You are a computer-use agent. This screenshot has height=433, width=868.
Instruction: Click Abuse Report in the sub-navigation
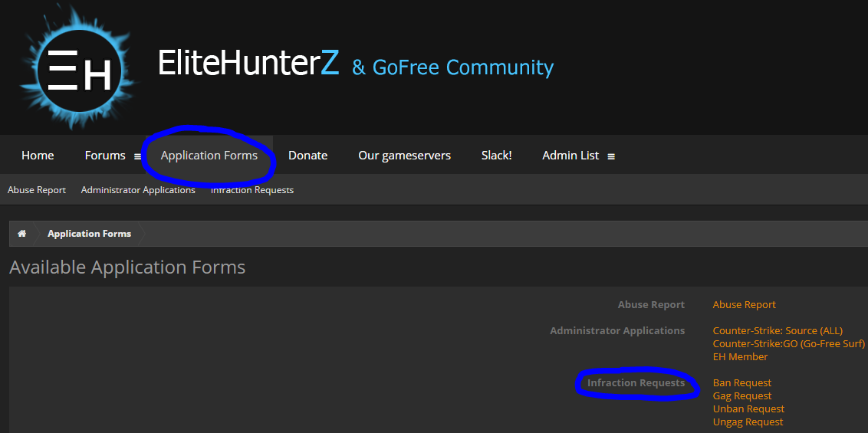(37, 190)
